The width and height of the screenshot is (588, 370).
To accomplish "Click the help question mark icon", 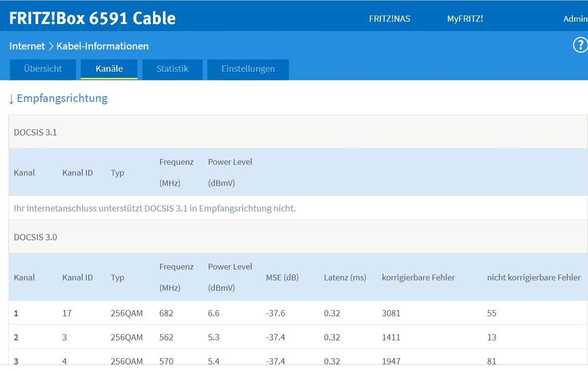I will (580, 45).
